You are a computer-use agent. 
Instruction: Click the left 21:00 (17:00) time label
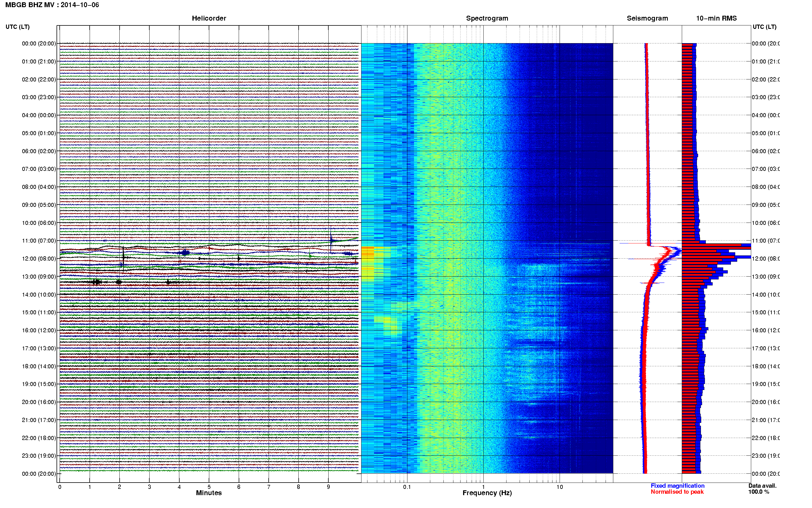[39, 420]
